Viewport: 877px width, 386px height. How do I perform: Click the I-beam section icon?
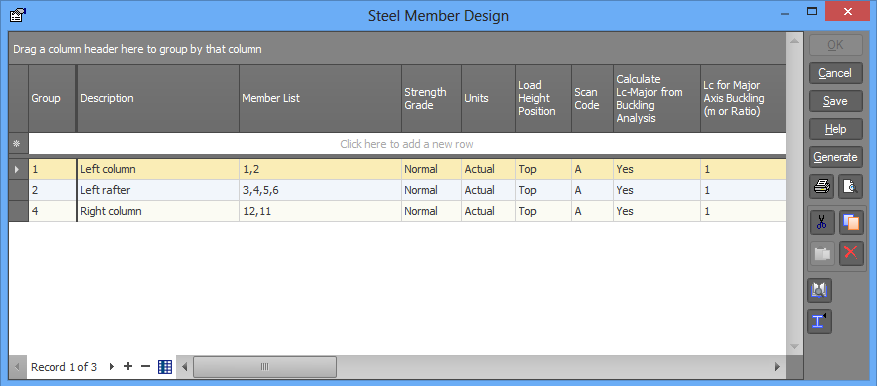coord(819,321)
